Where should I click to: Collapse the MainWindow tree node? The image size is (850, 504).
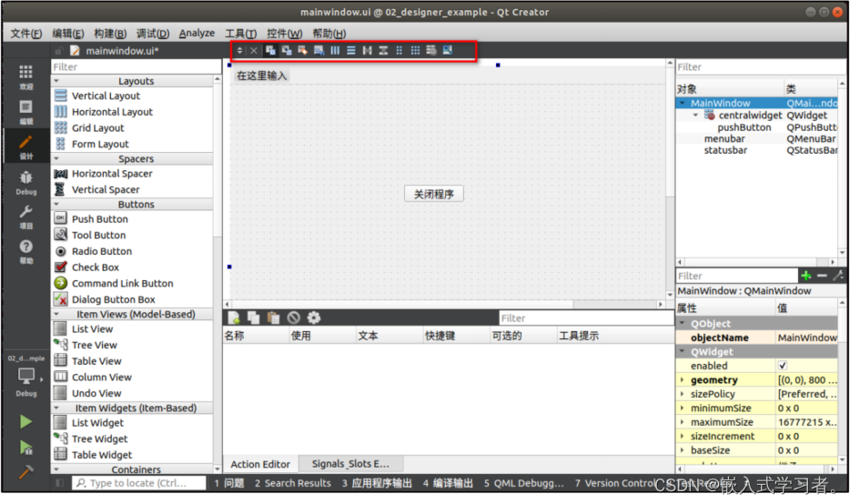pyautogui.click(x=683, y=103)
